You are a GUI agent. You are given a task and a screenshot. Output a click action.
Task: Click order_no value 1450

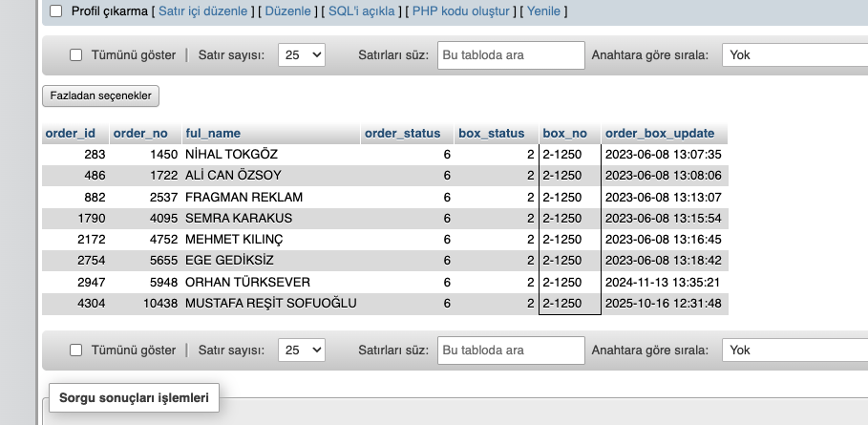164,155
